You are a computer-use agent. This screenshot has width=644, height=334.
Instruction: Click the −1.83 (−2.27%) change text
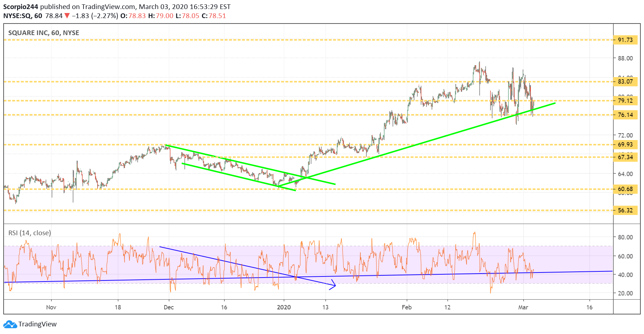(x=95, y=16)
